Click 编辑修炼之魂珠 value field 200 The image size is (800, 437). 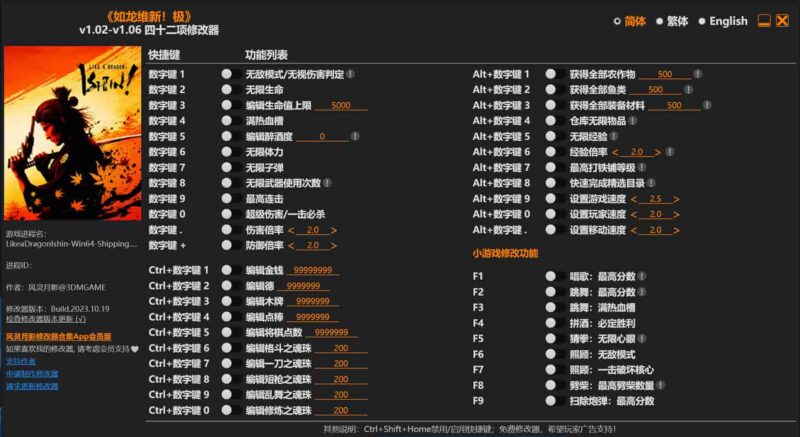point(341,410)
